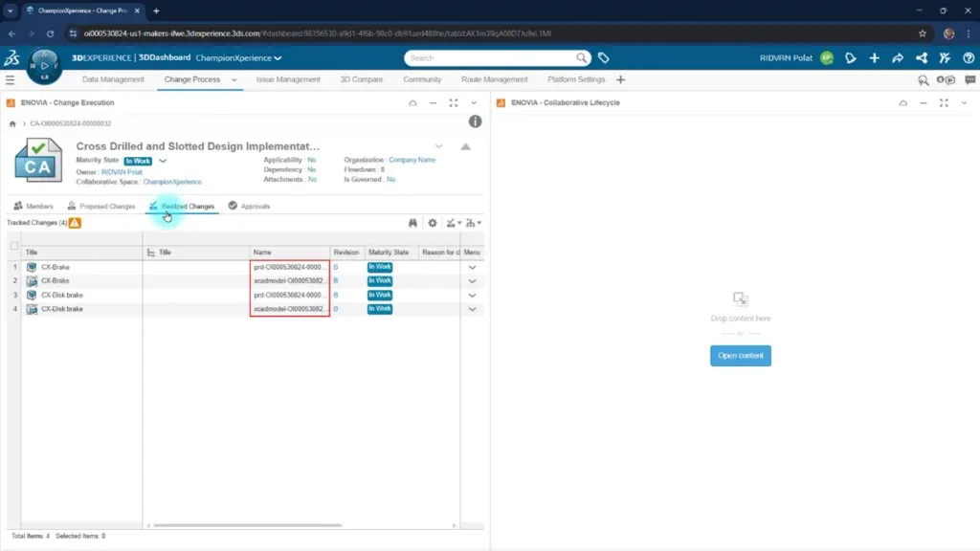The height and width of the screenshot is (551, 980).
Task: Open notifications icon in top bar
Action: 851,58
